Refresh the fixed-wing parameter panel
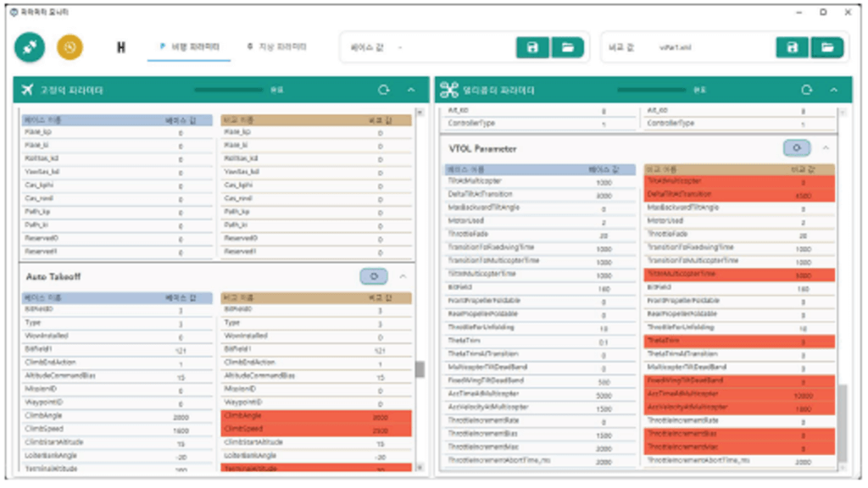 (384, 90)
